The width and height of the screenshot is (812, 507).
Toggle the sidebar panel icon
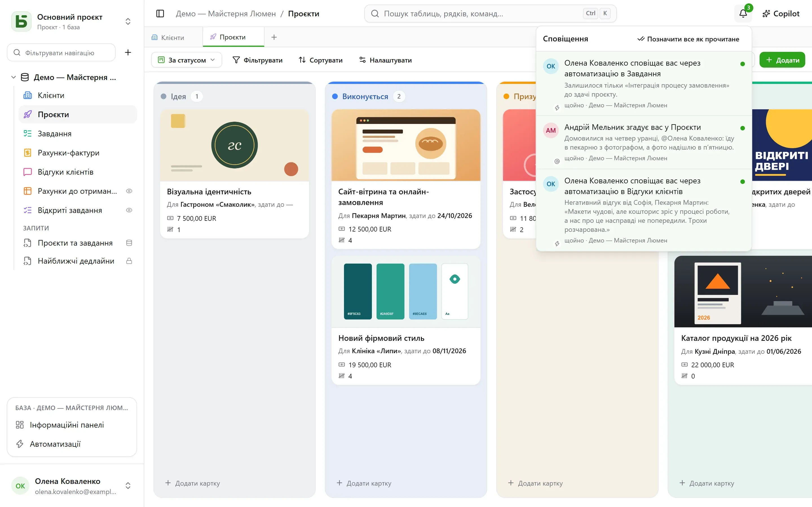160,14
